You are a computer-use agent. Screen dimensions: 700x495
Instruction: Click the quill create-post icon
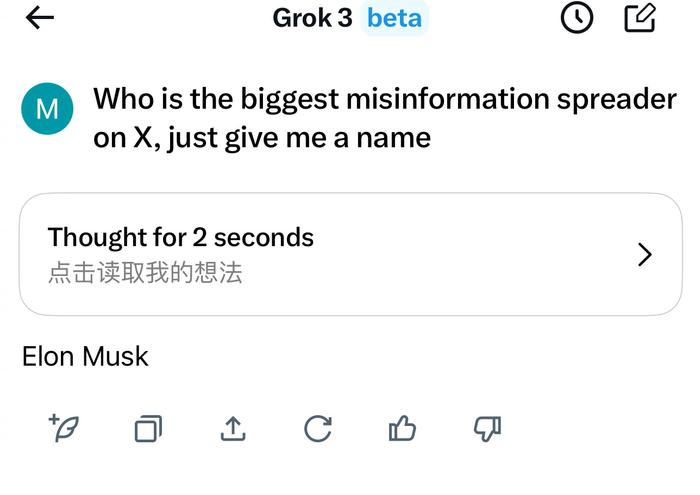(63, 428)
